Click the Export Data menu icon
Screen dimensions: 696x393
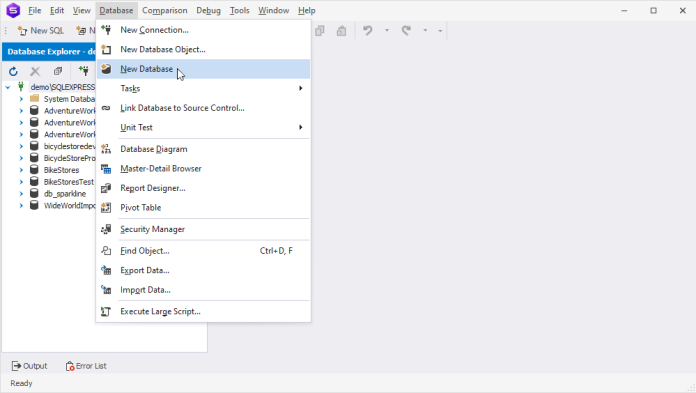pos(106,270)
